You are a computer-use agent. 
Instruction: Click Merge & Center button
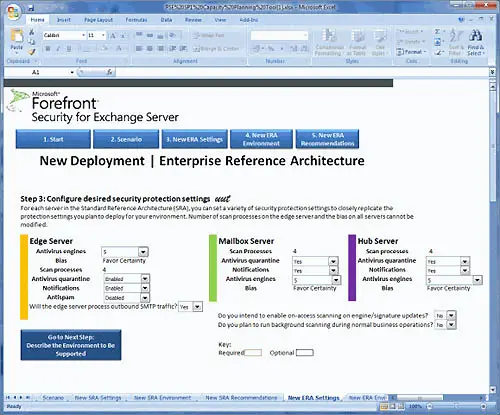pyautogui.click(x=217, y=49)
